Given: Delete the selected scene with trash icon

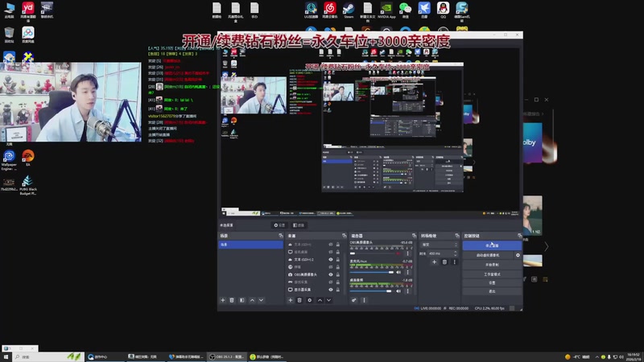Looking at the screenshot, I should [x=232, y=300].
